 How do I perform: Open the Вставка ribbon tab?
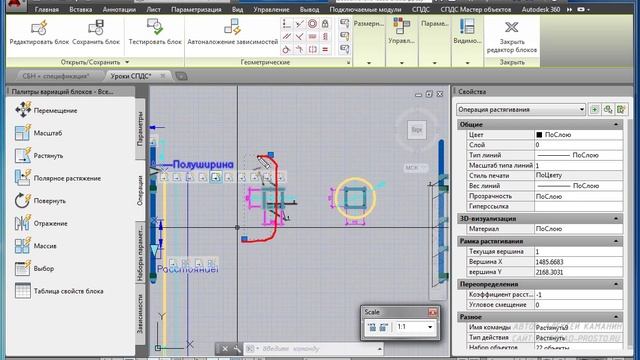[x=80, y=9]
